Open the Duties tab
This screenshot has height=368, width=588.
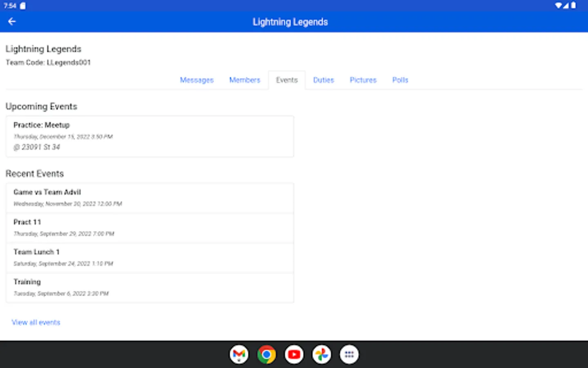click(323, 80)
